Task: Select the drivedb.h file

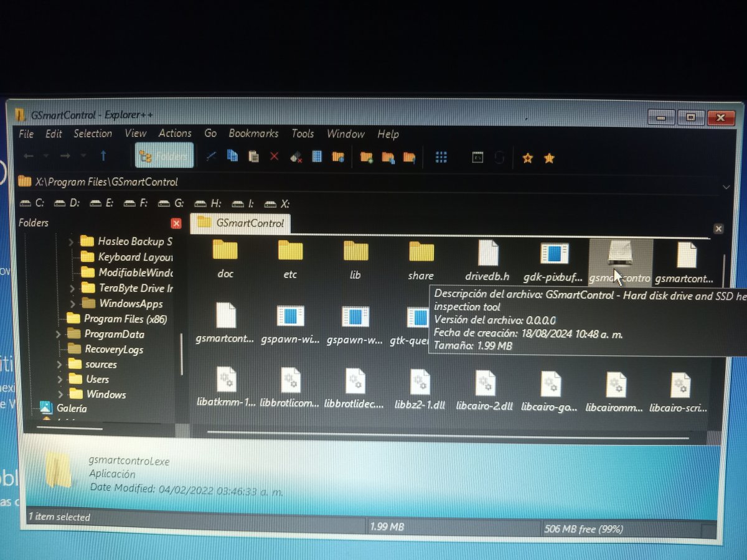Action: point(487,260)
